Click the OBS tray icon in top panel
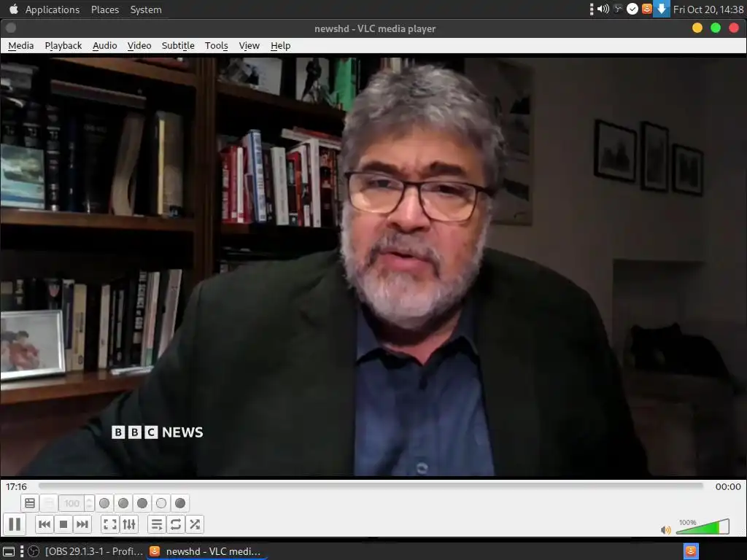This screenshot has width=747, height=560. click(x=618, y=9)
